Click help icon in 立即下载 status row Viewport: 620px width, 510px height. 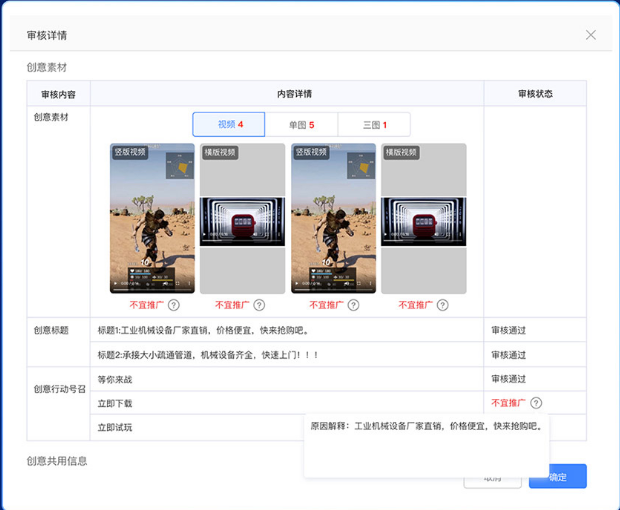click(536, 403)
